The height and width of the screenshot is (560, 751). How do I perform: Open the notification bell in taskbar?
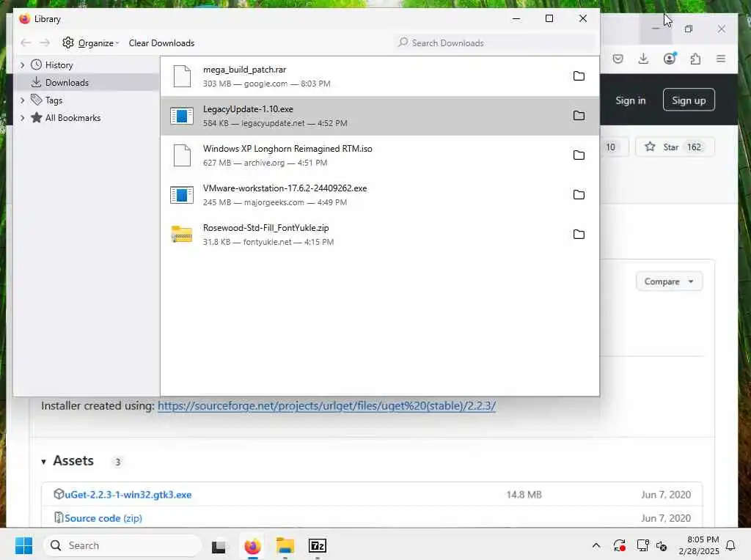731,545
